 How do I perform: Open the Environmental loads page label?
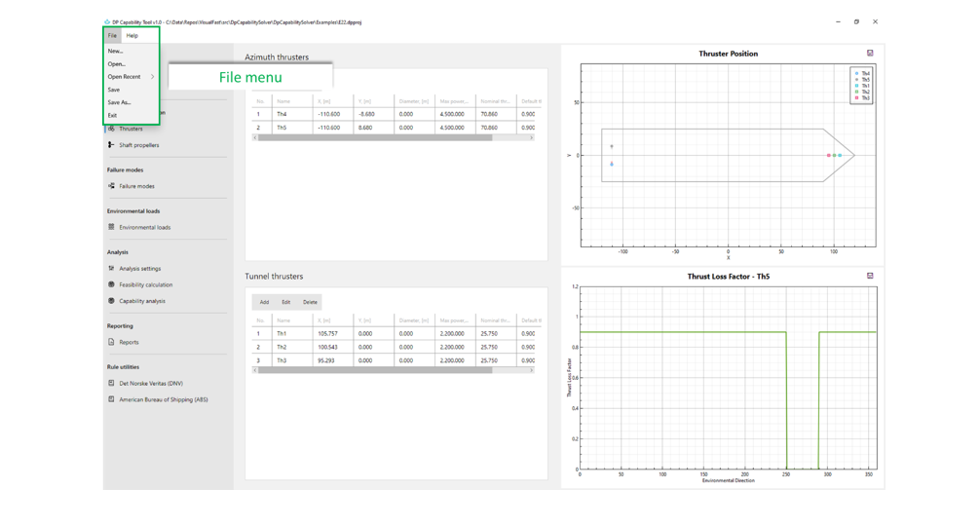tap(145, 227)
